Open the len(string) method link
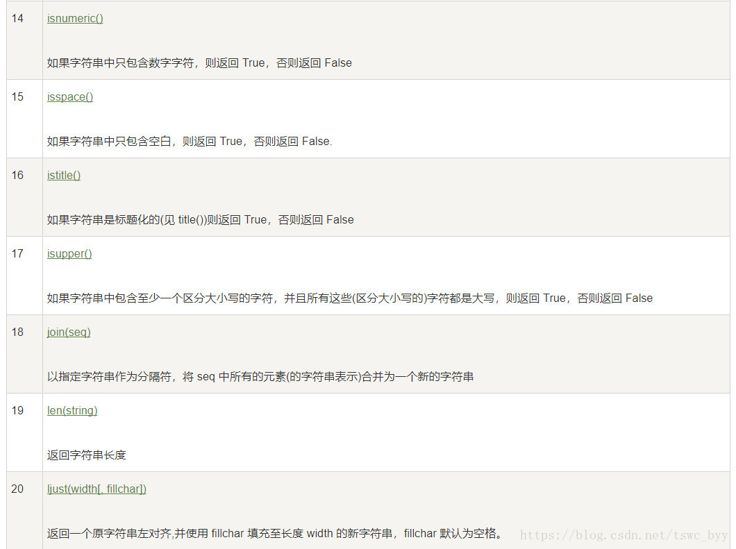 tap(72, 410)
